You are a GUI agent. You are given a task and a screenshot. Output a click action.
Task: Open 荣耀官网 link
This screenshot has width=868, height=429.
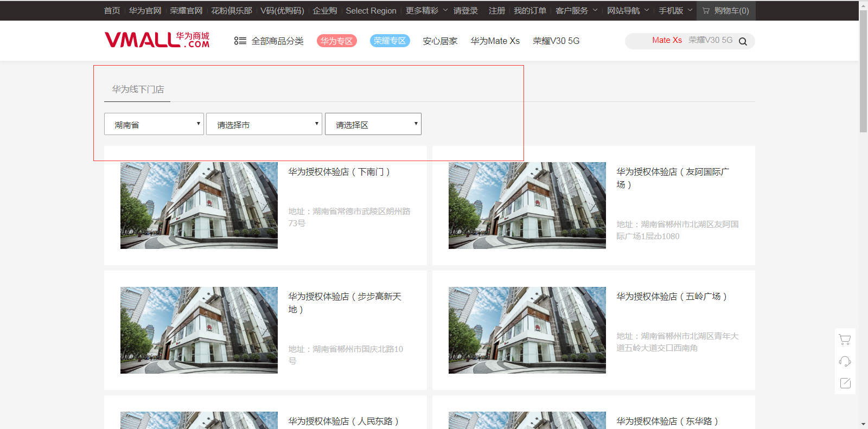[186, 10]
